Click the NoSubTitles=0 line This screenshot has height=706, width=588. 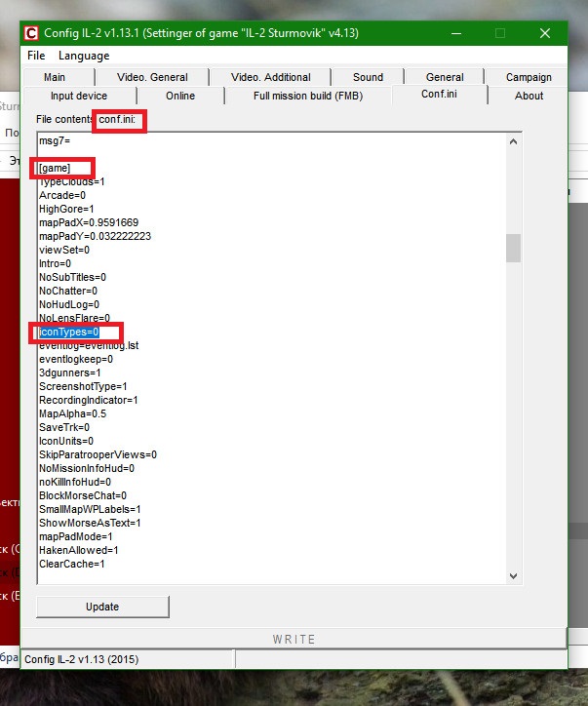[x=72, y=277]
